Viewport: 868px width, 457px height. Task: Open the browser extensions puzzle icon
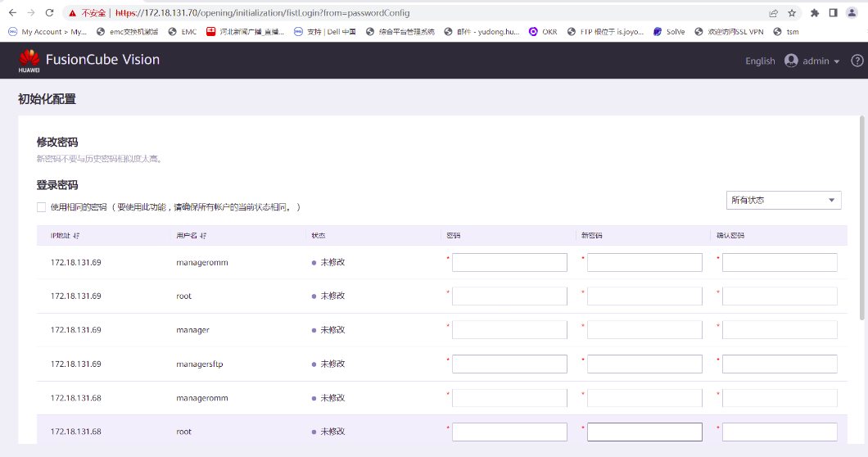[x=815, y=13]
